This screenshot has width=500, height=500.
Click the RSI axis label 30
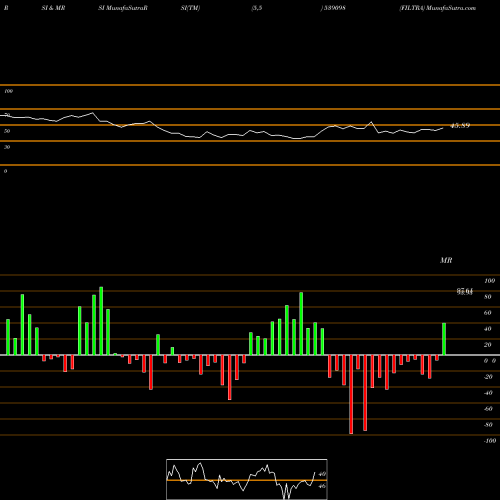pyautogui.click(x=7, y=147)
